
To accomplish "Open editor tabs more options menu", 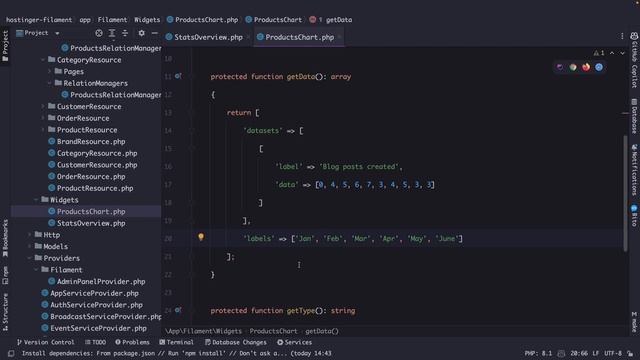I will [622, 36].
